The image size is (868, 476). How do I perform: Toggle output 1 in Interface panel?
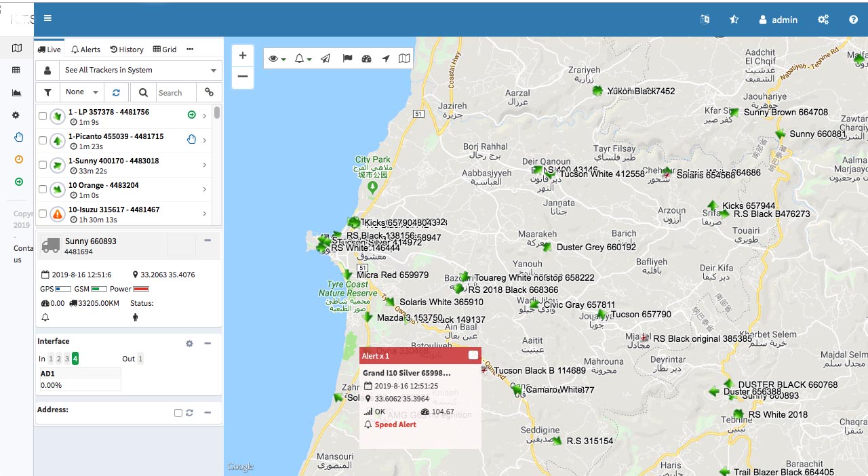[x=140, y=359]
